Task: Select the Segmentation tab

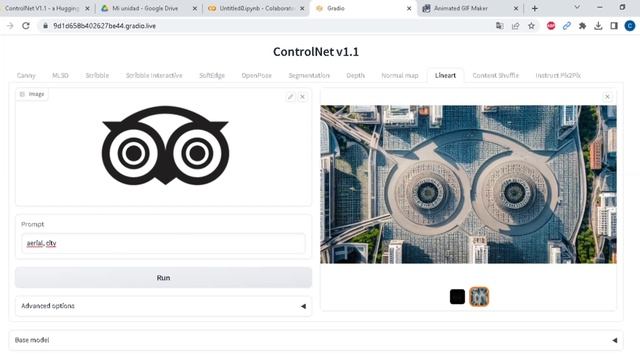Action: 309,76
